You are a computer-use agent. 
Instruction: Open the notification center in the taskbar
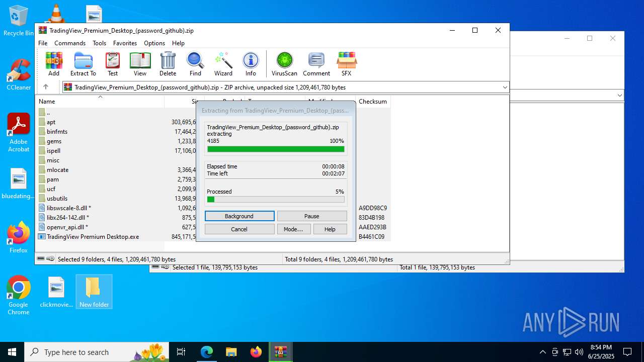coord(627,352)
